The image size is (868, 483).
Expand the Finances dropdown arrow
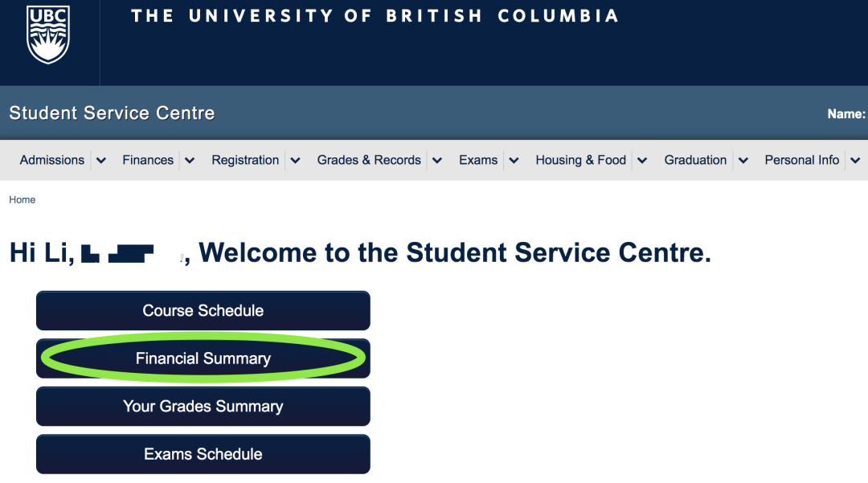pos(190,161)
